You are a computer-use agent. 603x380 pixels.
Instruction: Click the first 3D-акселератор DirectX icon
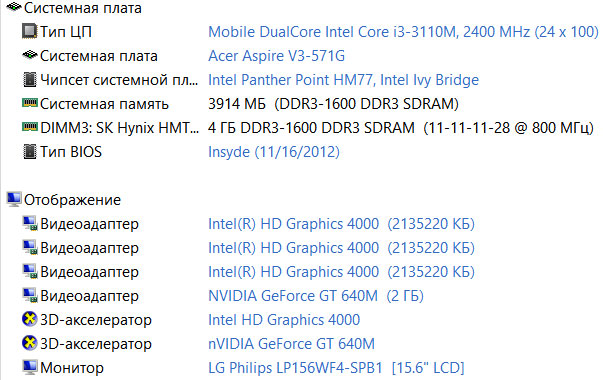[29, 319]
